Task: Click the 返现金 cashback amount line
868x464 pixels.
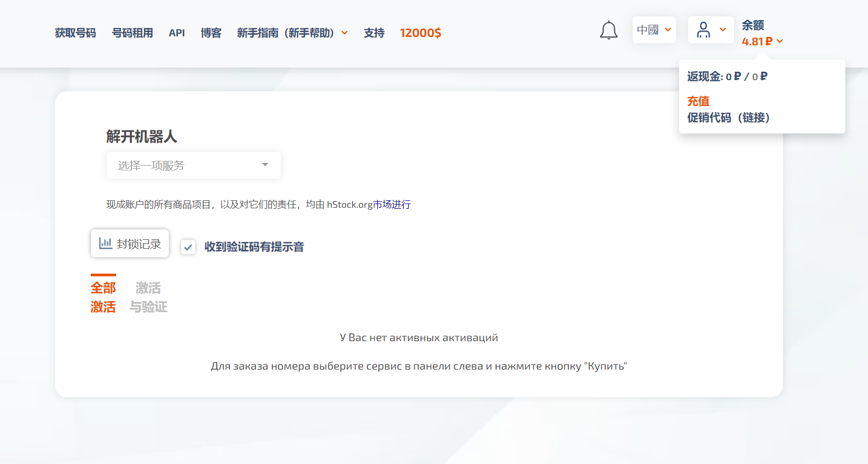Action: tap(727, 77)
